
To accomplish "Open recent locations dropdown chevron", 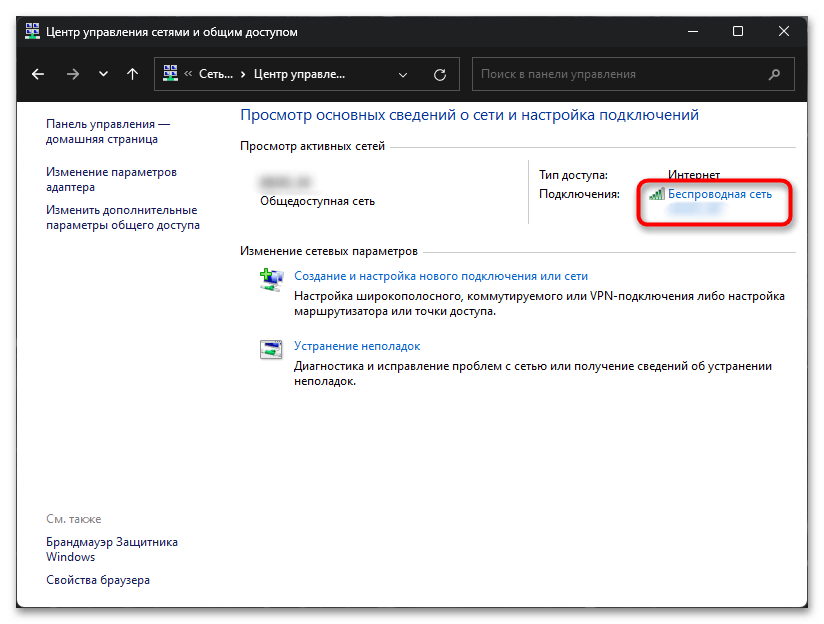I will 104,74.
